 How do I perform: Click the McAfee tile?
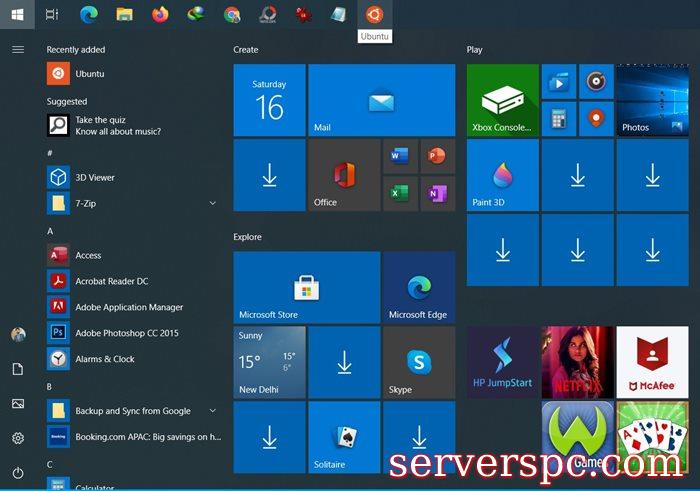click(x=652, y=361)
